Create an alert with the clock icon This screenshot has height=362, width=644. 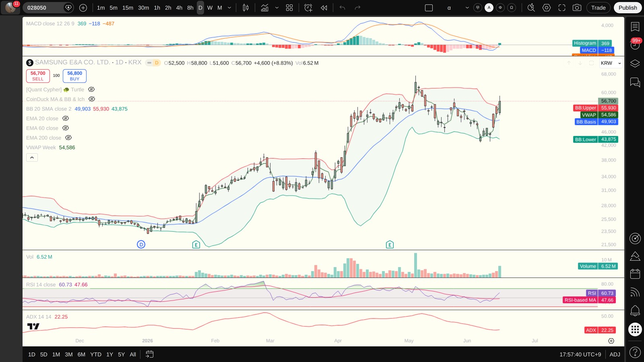[308, 8]
